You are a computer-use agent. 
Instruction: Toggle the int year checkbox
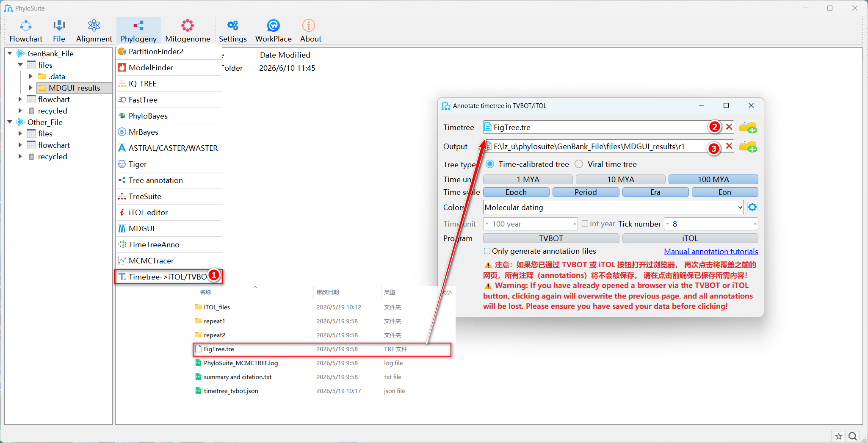point(585,224)
